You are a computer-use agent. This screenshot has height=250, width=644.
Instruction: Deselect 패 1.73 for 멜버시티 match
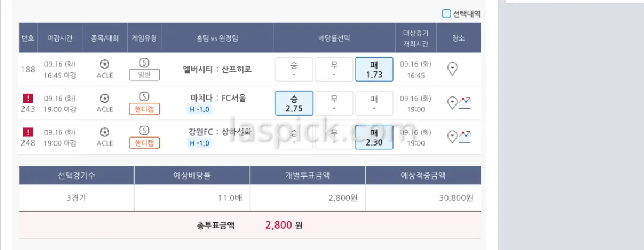click(374, 69)
